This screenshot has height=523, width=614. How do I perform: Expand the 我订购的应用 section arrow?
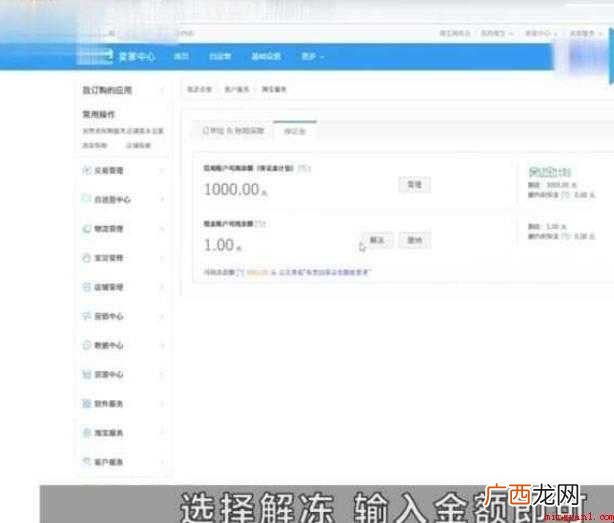coord(162,90)
